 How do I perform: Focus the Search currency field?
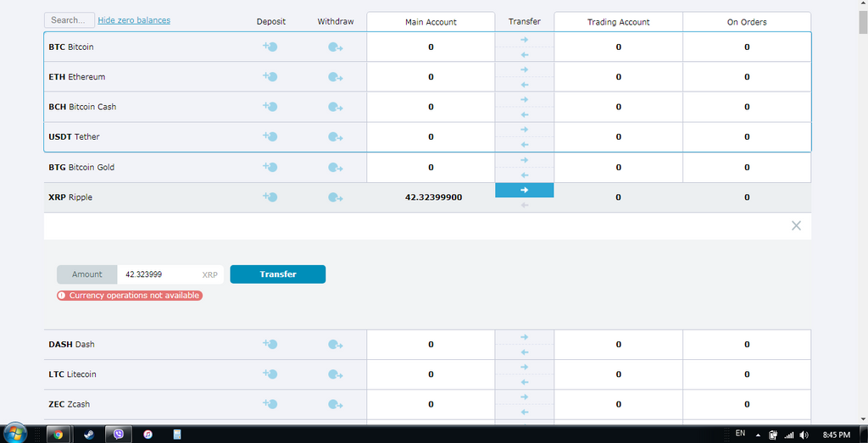70,20
